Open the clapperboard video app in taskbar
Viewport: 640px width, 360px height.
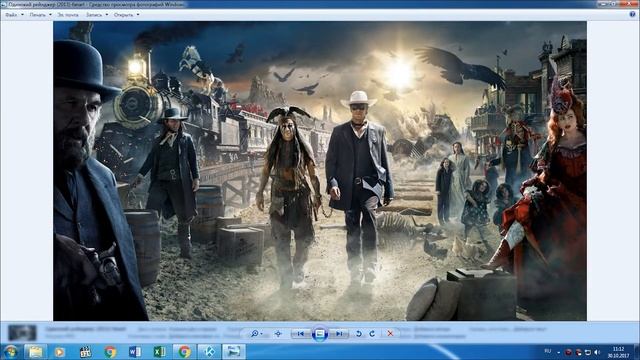pos(85,351)
